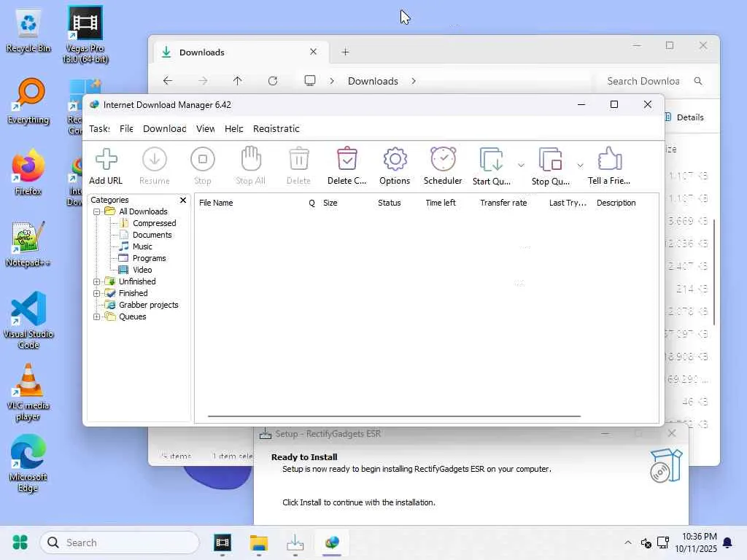The image size is (747, 560).
Task: Open the Registration menu
Action: [276, 128]
